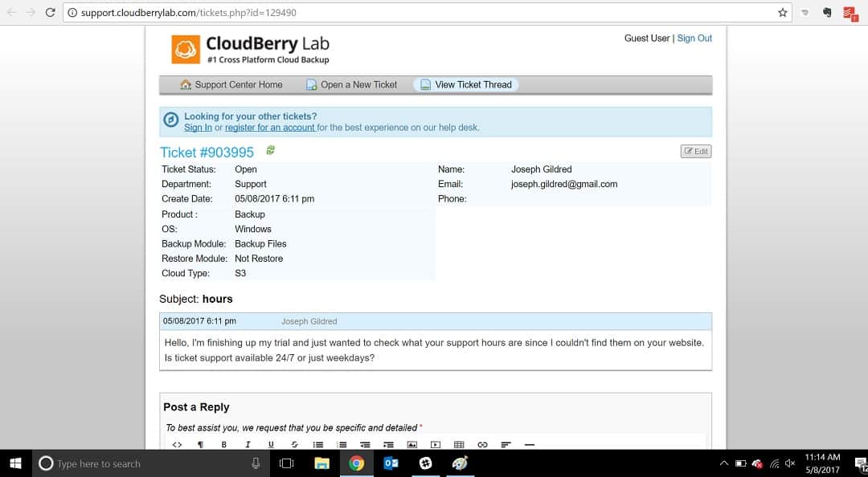Image resolution: width=868 pixels, height=477 pixels.
Task: Insert a horizontal rule in reply
Action: (529, 444)
